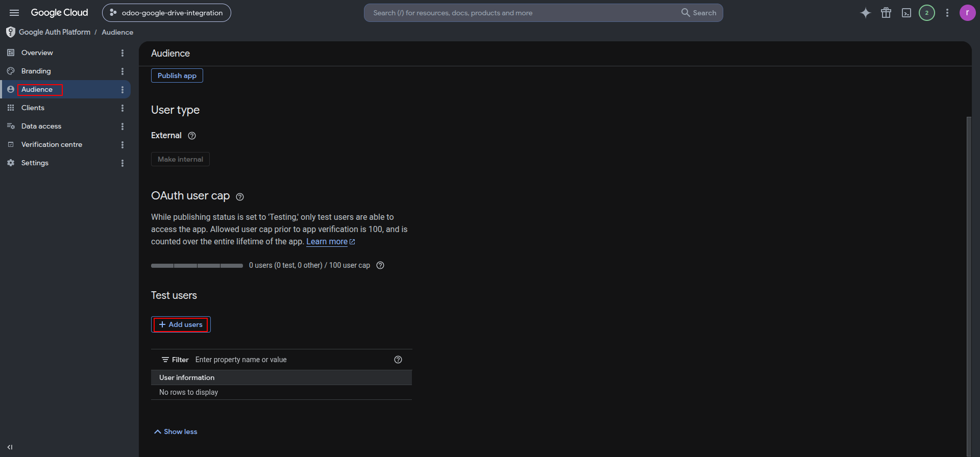Click Add users button
Viewport: 980px width, 457px height.
point(181,324)
